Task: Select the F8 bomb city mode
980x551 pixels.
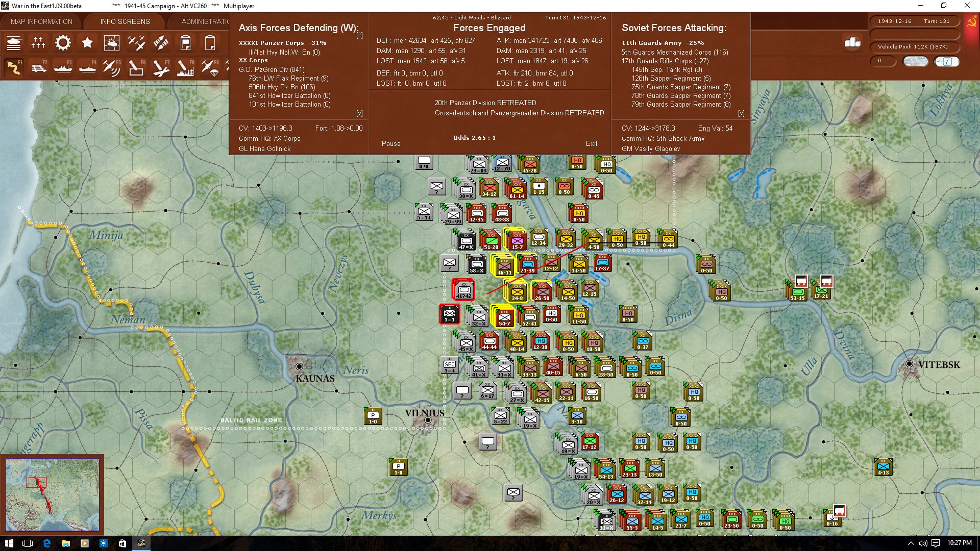Action: (185, 67)
